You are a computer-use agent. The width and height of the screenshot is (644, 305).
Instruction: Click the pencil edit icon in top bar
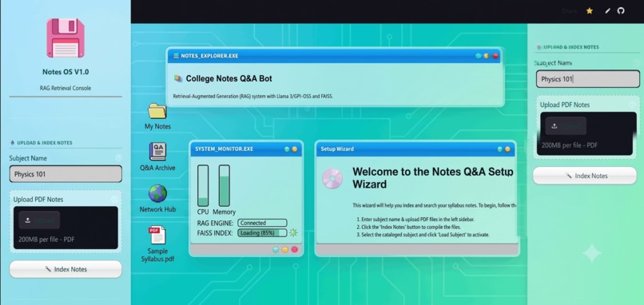point(608,11)
